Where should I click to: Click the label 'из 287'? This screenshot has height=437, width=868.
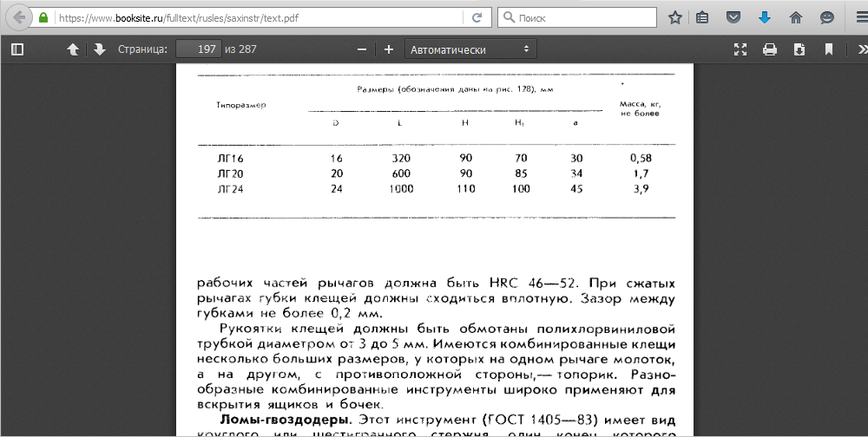[x=240, y=49]
